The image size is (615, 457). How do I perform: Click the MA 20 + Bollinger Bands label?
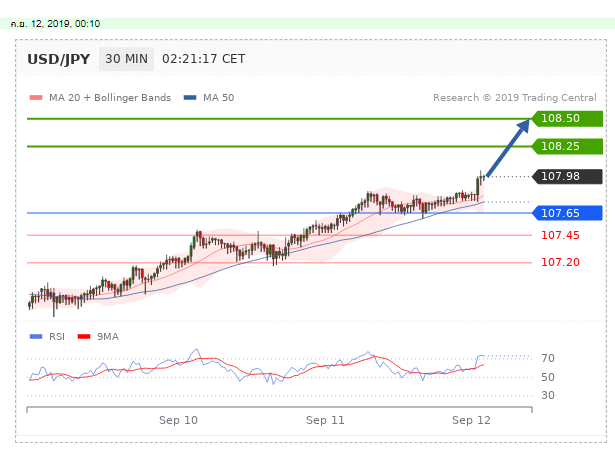[110, 98]
